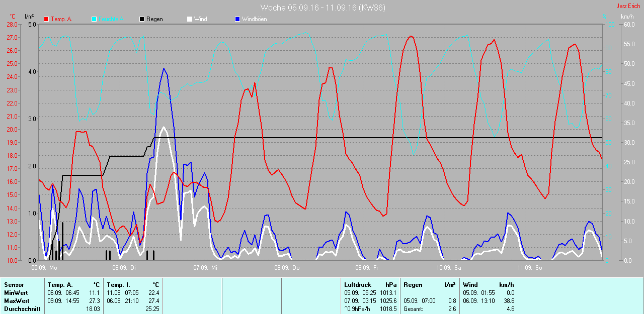Click the rain total value 2.6

click(452, 309)
